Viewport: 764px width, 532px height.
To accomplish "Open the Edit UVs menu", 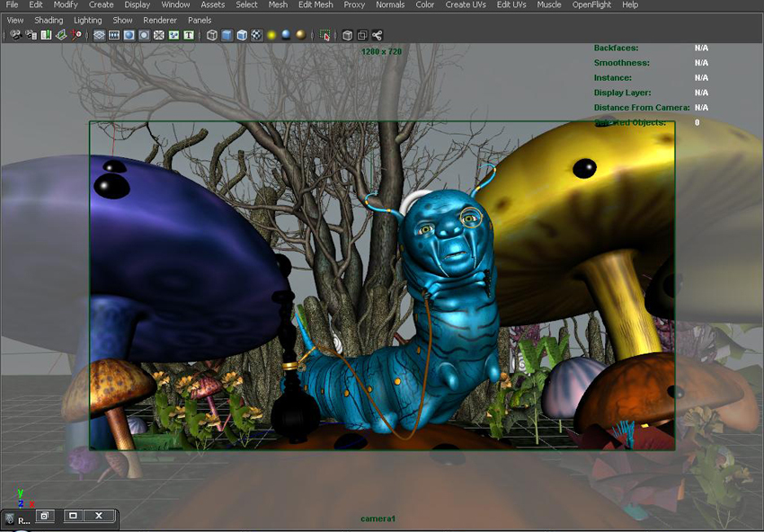I will pos(511,4).
